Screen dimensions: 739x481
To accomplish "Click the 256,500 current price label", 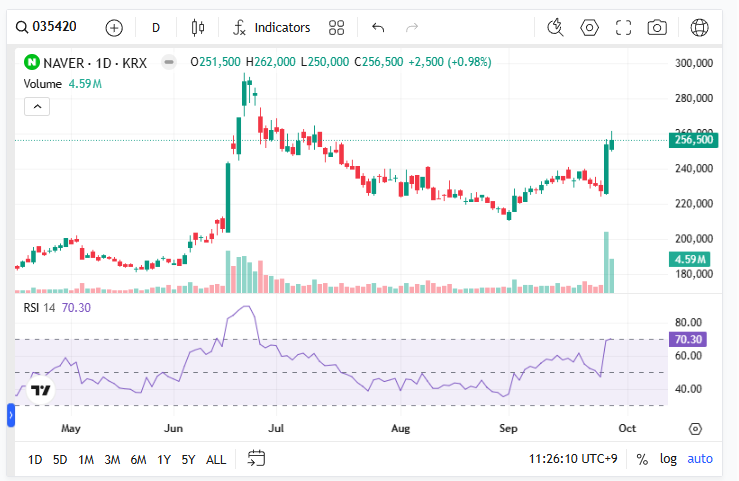I will [693, 140].
